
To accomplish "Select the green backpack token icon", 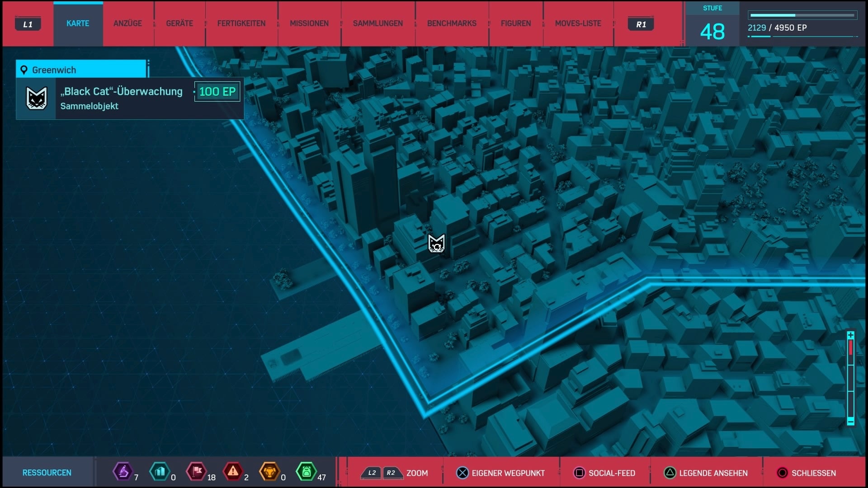I will [306, 472].
